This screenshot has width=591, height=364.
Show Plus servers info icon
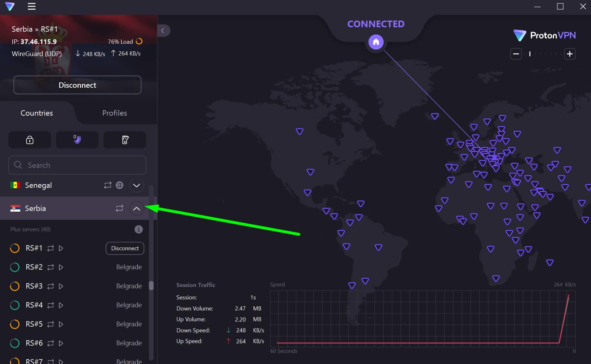[x=138, y=229]
